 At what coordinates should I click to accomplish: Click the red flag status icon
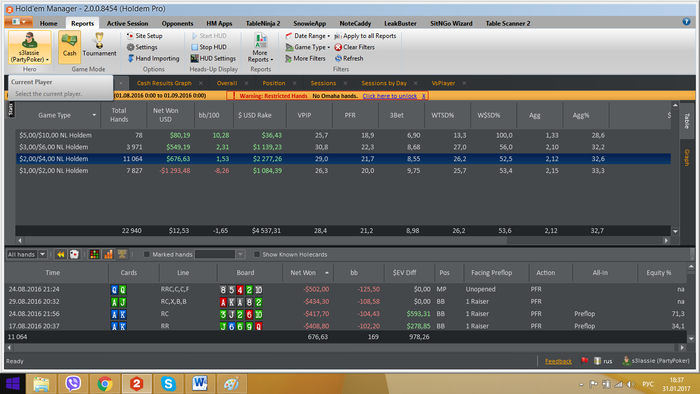click(x=584, y=361)
